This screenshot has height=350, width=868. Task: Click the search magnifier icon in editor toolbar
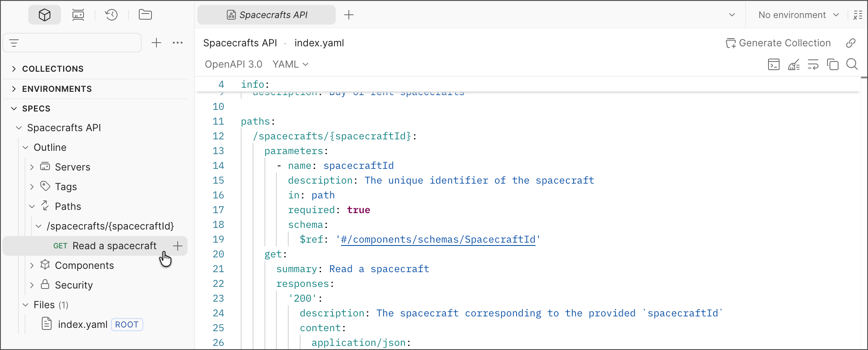tap(852, 64)
